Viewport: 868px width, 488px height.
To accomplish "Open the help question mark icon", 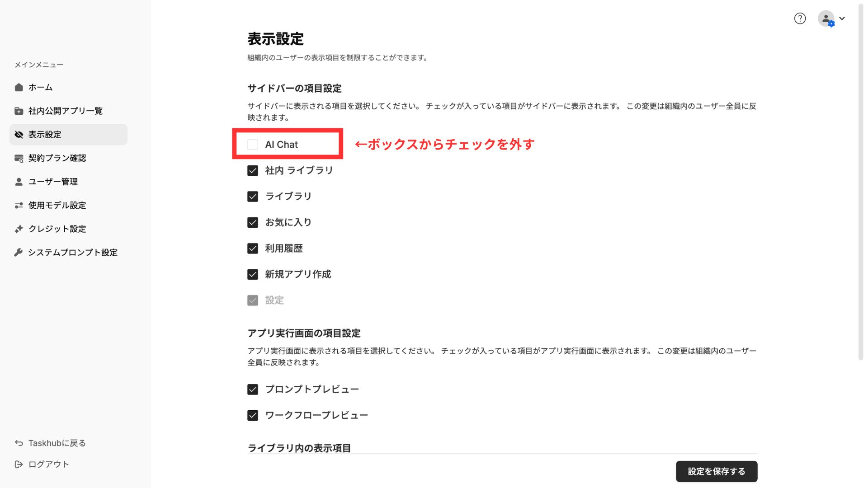I will point(800,19).
